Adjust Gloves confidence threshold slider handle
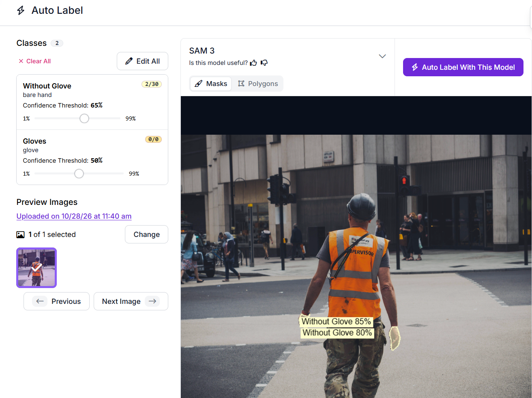Viewport: 532px width, 398px height. pyautogui.click(x=79, y=174)
